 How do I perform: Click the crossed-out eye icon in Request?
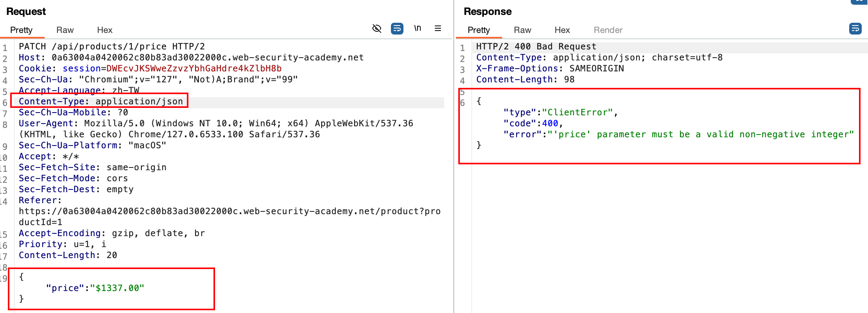(x=376, y=29)
